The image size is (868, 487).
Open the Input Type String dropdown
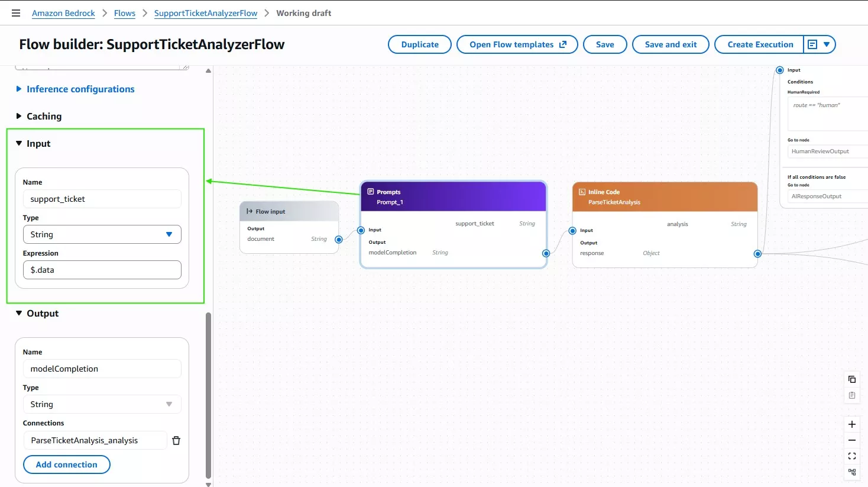click(102, 234)
